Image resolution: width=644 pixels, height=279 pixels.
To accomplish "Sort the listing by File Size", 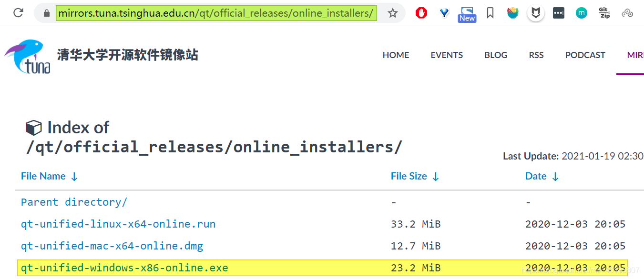I will pyautogui.click(x=415, y=176).
